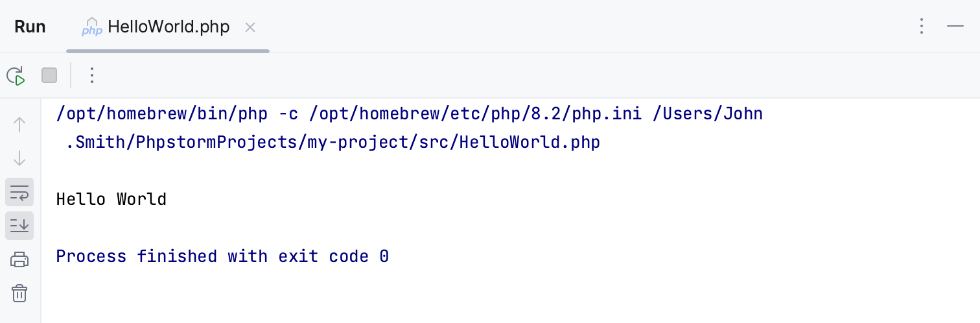Viewport: 980px width, 323px height.
Task: Click the PHP file icon on the tab
Action: click(x=91, y=27)
